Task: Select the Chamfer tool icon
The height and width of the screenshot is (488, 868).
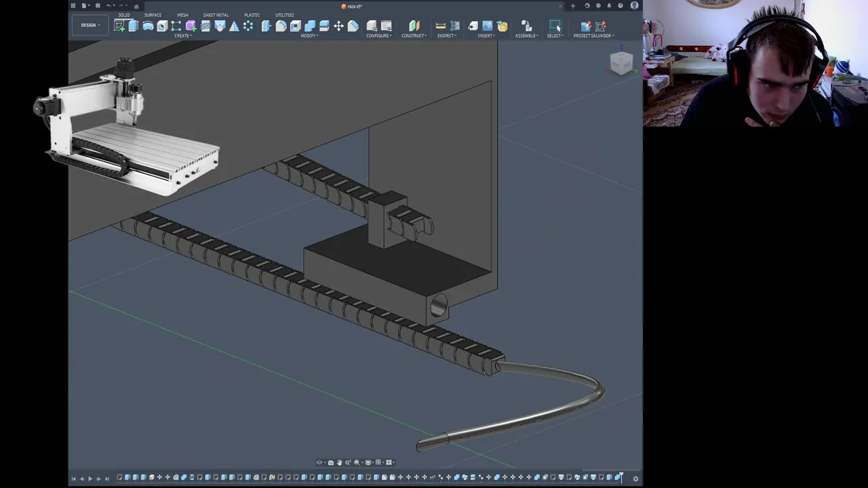Action: click(x=353, y=26)
